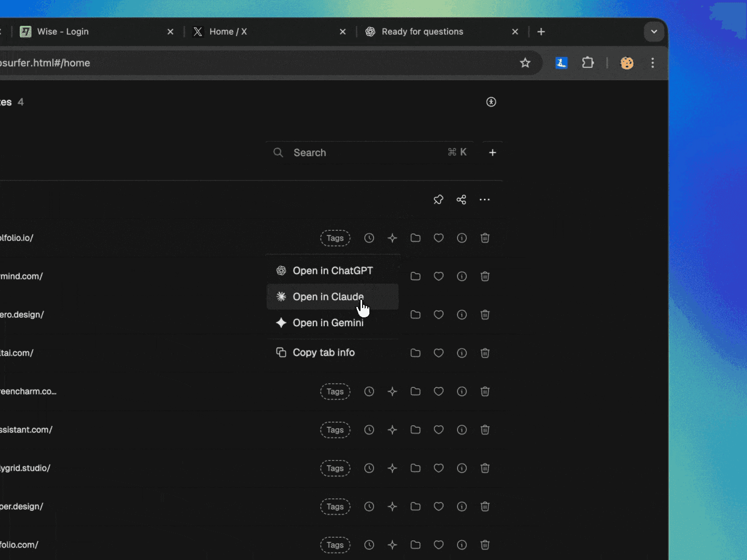Open the AI sparkle menu for ssistant.com
Screen dimensions: 747x560
(392, 430)
